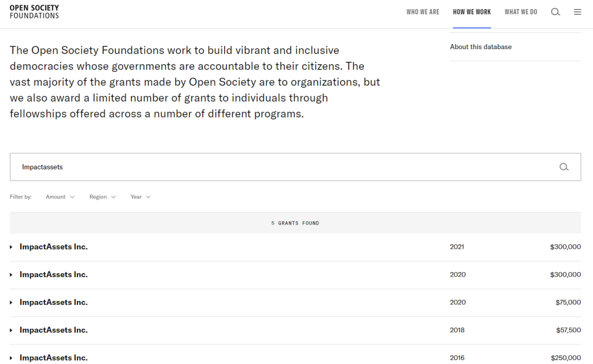
Task: Open the Year filter dropdown
Action: [x=141, y=197]
